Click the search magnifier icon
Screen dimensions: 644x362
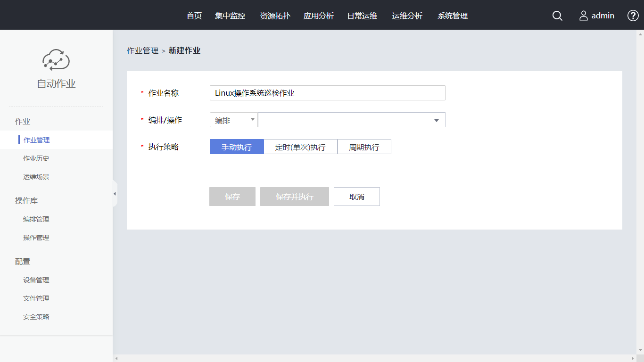(x=557, y=16)
